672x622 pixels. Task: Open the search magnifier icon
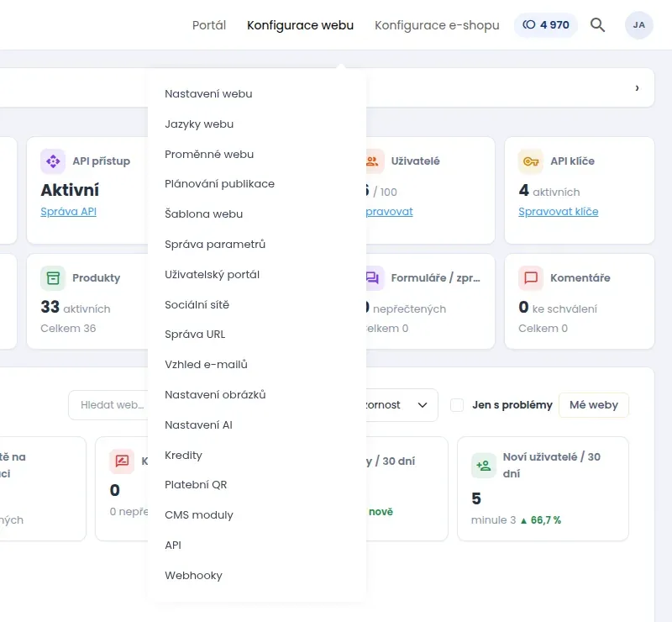(x=597, y=25)
